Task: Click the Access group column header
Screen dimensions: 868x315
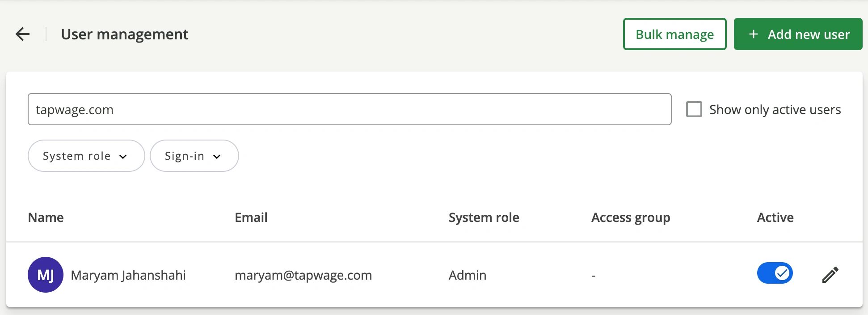Action: 630,217
